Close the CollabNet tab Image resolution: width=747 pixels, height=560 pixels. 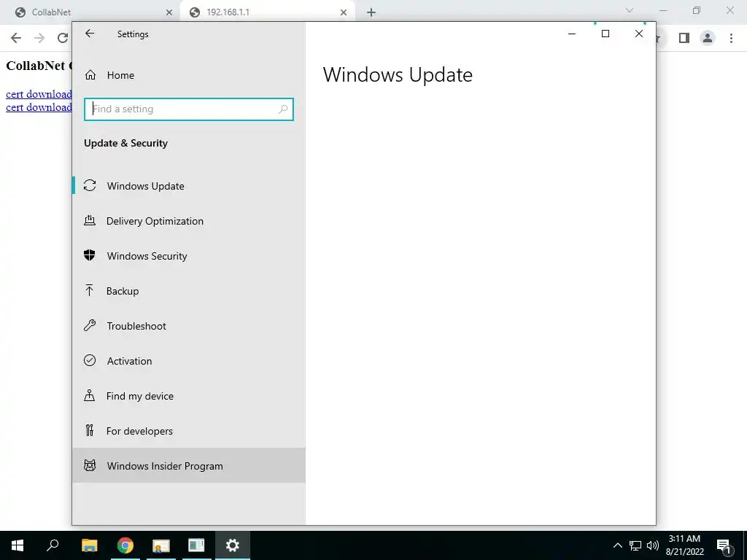pos(169,12)
